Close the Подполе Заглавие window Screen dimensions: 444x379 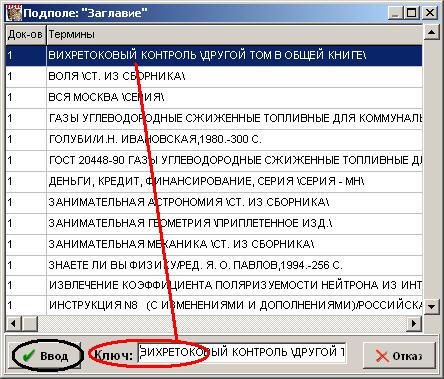click(430, 13)
